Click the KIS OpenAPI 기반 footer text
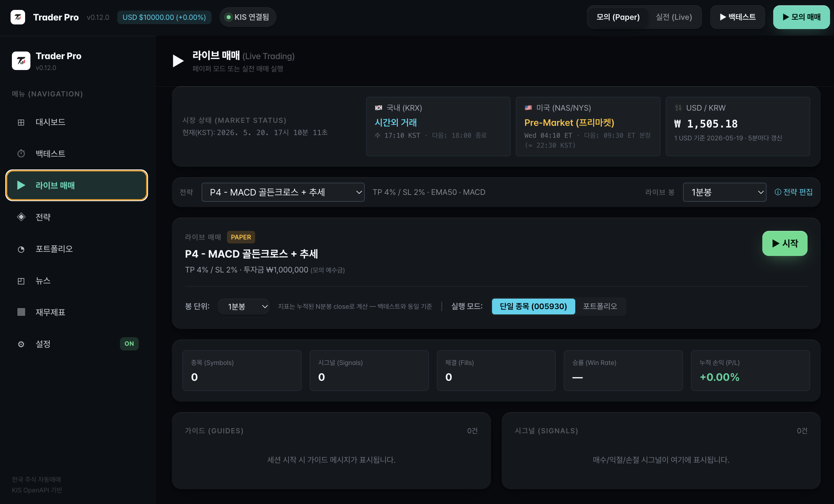 37,490
